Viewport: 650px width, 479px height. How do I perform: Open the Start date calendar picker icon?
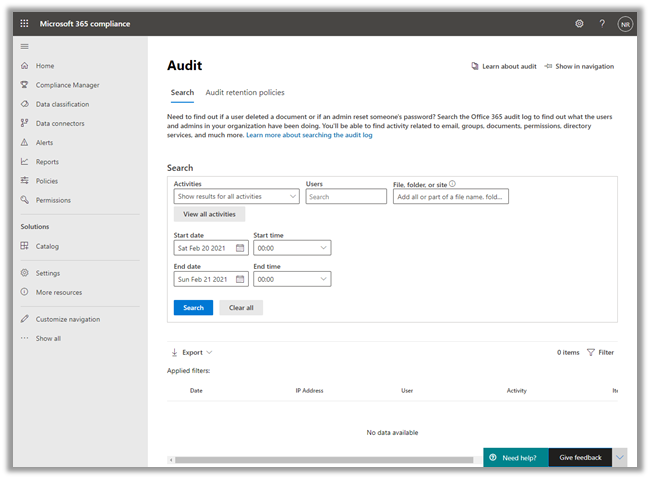click(x=240, y=248)
